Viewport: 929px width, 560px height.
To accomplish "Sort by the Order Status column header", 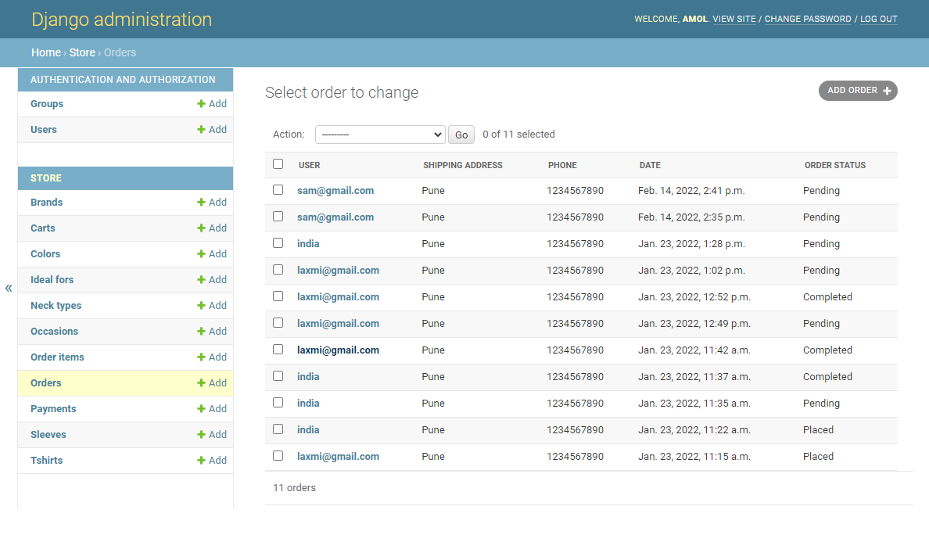I will coord(835,165).
